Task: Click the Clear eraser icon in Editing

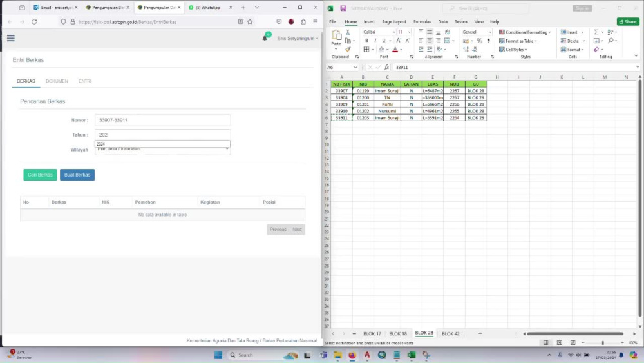Action: click(596, 50)
